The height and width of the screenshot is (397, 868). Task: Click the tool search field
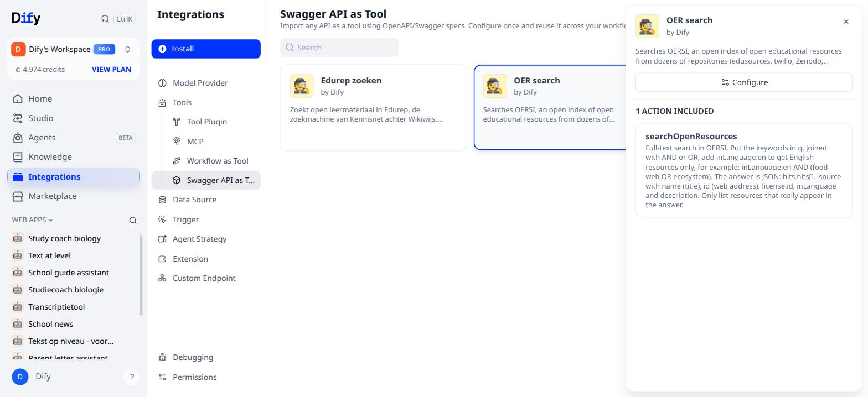pos(339,48)
